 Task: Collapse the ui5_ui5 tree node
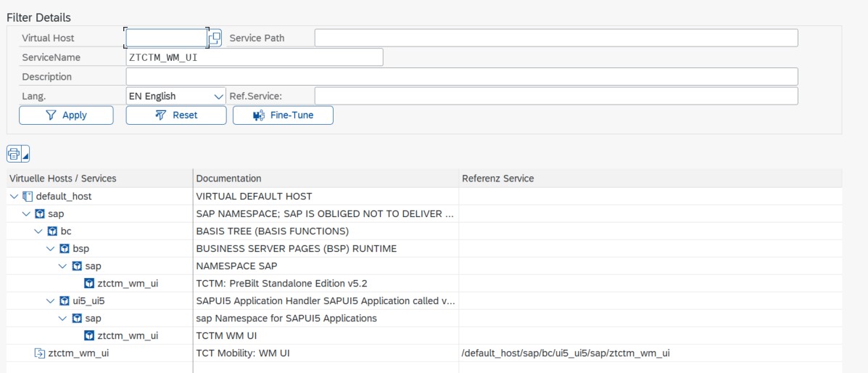51,300
